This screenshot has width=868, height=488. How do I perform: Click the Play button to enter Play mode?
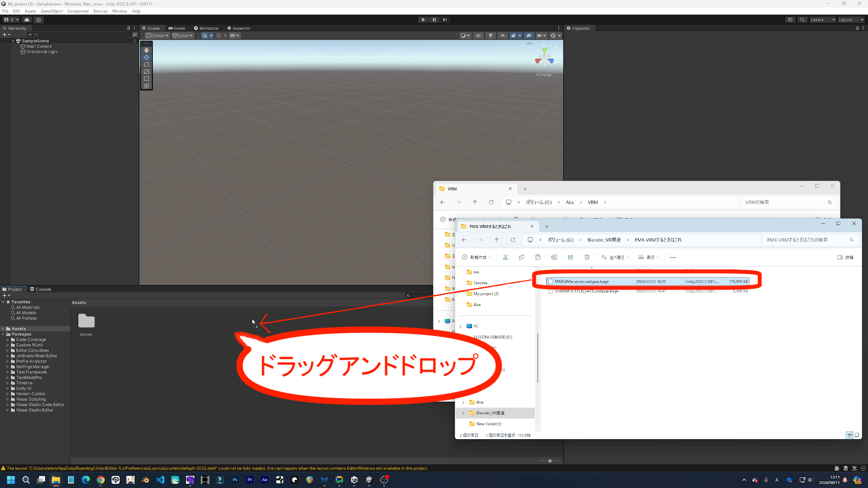click(x=423, y=19)
